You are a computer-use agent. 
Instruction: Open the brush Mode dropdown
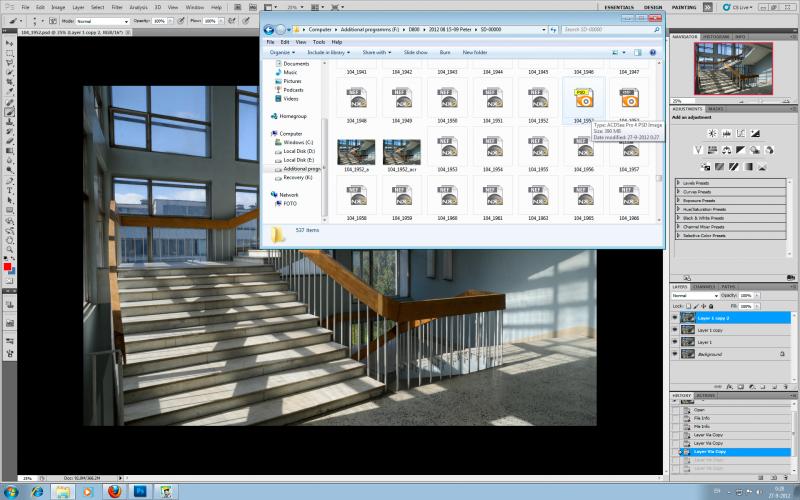pyautogui.click(x=103, y=21)
